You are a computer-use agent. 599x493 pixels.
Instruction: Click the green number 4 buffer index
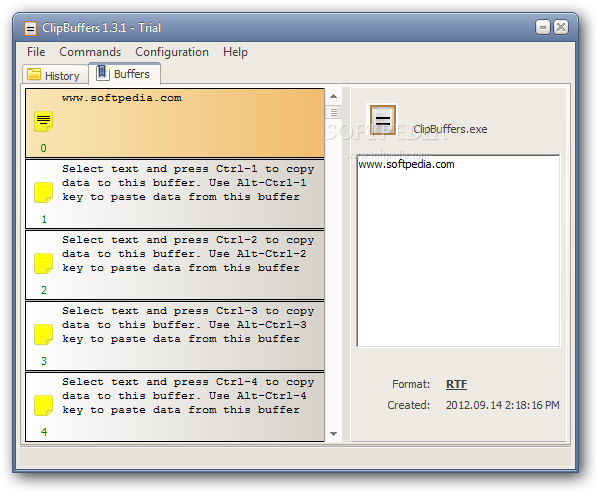point(44,432)
